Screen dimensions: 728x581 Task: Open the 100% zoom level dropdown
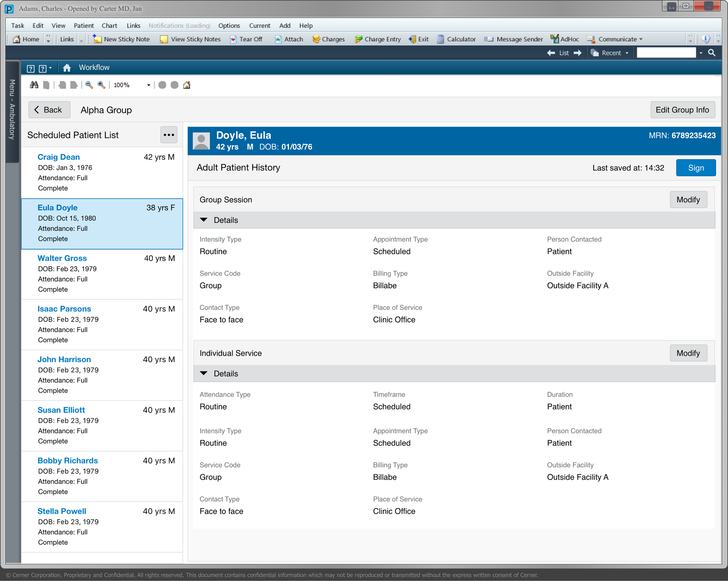point(148,85)
